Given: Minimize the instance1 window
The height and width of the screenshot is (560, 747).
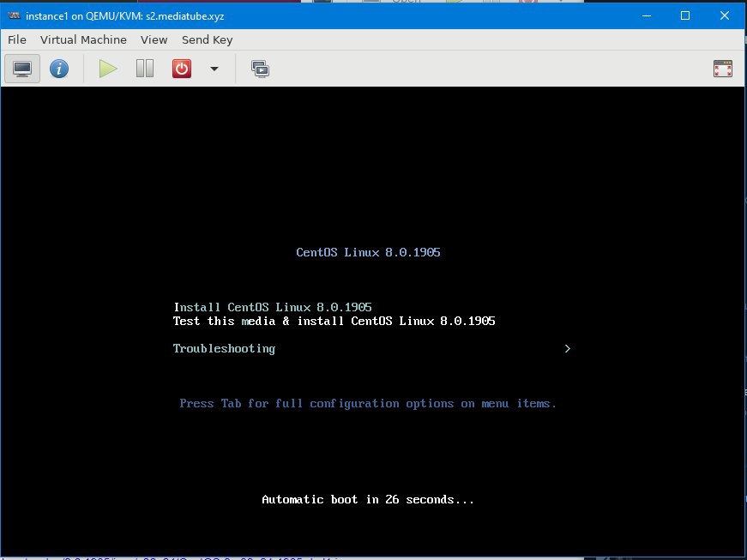Looking at the screenshot, I should point(647,15).
